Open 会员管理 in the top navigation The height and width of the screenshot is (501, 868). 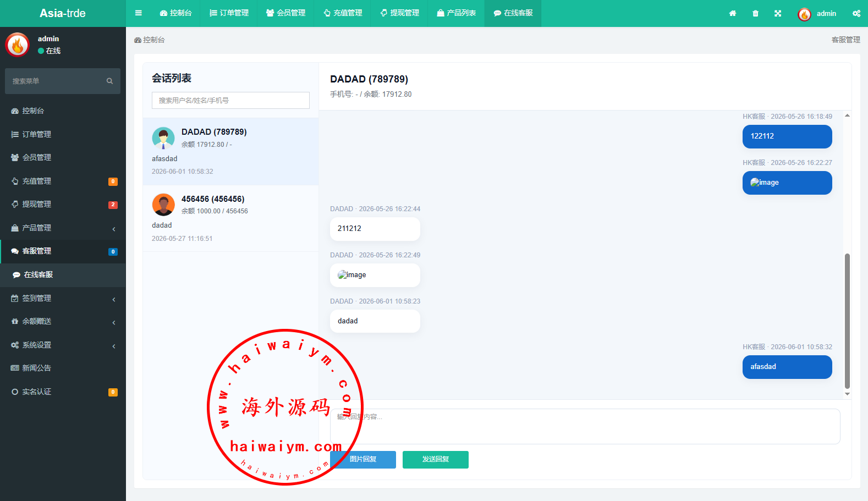[x=286, y=13]
